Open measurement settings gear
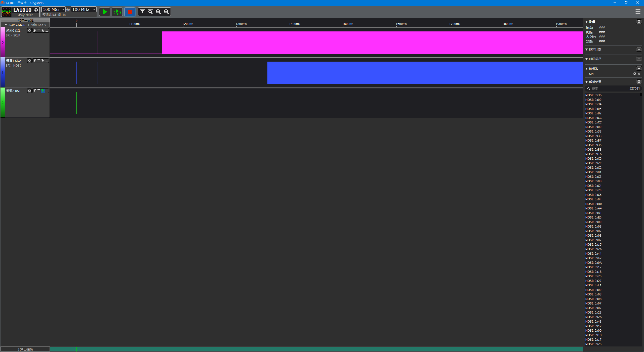 [639, 22]
